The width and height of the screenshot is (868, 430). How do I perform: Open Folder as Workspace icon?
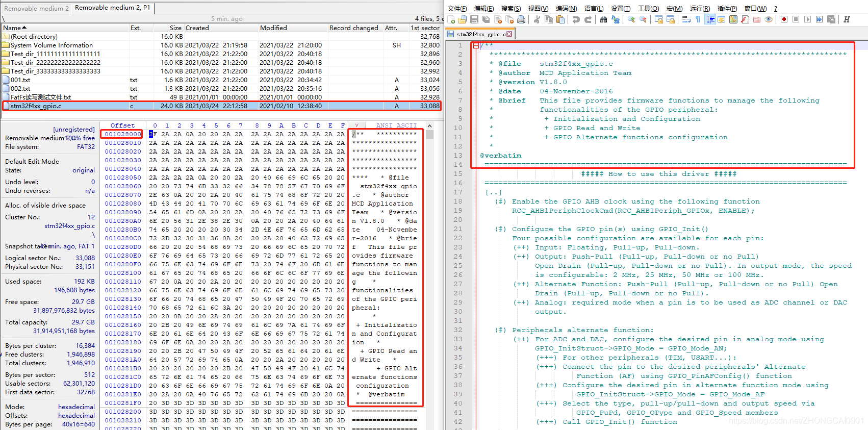coord(757,19)
